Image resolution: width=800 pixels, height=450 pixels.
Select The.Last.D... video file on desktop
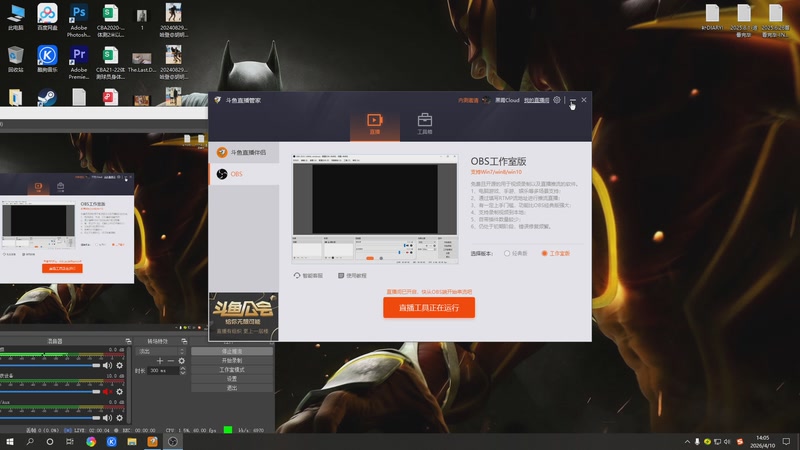coord(142,62)
